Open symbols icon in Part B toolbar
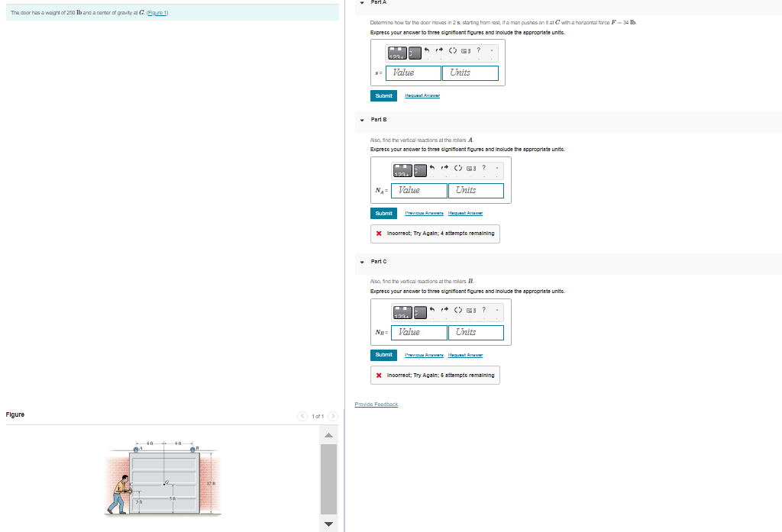This screenshot has height=532, width=782. [421, 170]
